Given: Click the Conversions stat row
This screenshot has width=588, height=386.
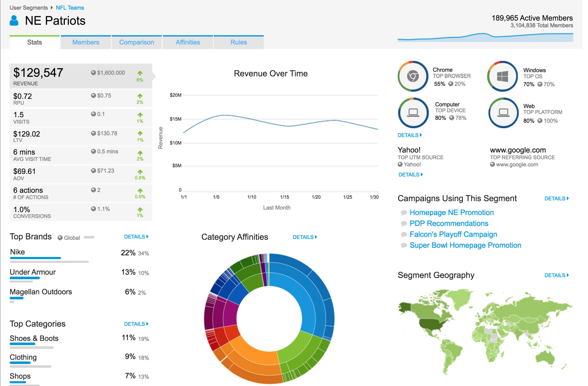Looking at the screenshot, I should click(81, 212).
